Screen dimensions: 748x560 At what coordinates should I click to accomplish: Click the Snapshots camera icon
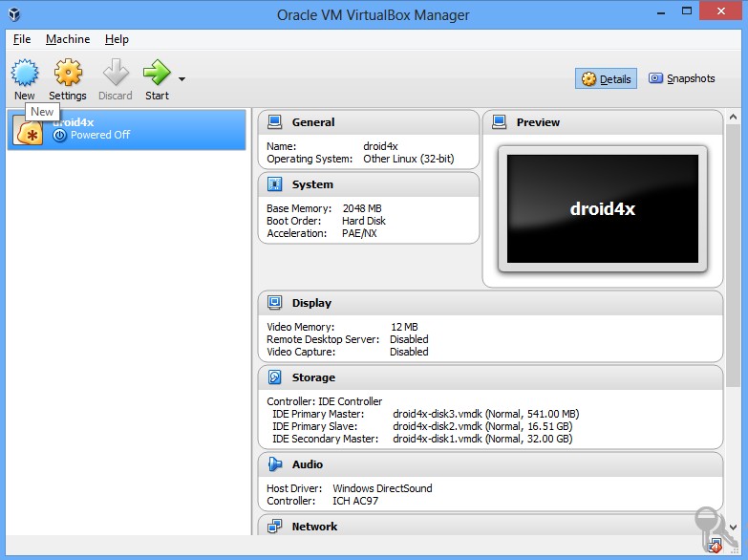(x=655, y=77)
